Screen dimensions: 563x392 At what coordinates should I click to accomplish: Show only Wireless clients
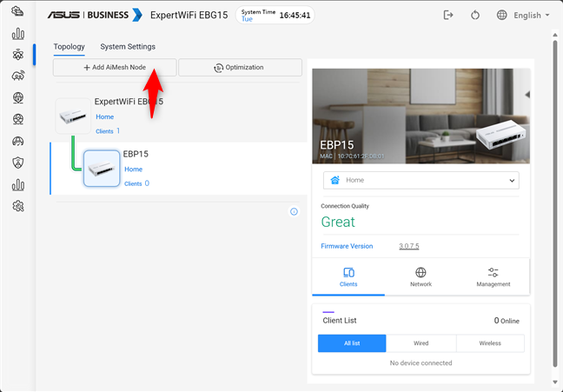tap(490, 343)
